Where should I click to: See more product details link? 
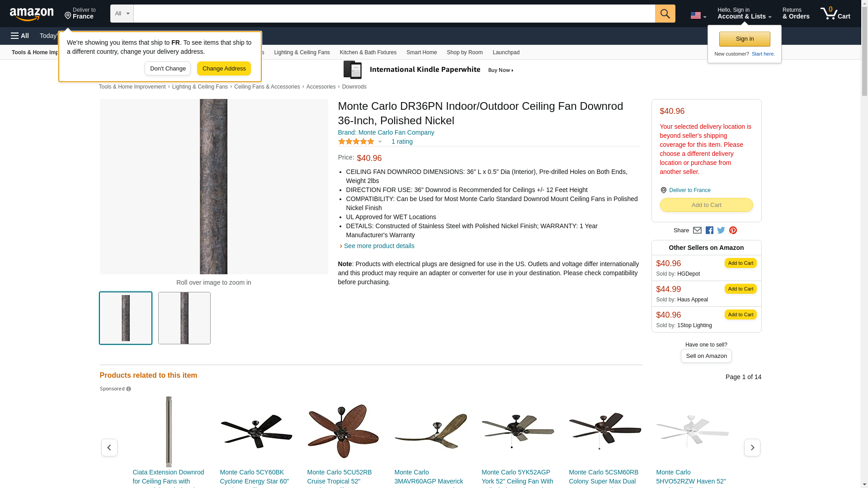click(379, 246)
